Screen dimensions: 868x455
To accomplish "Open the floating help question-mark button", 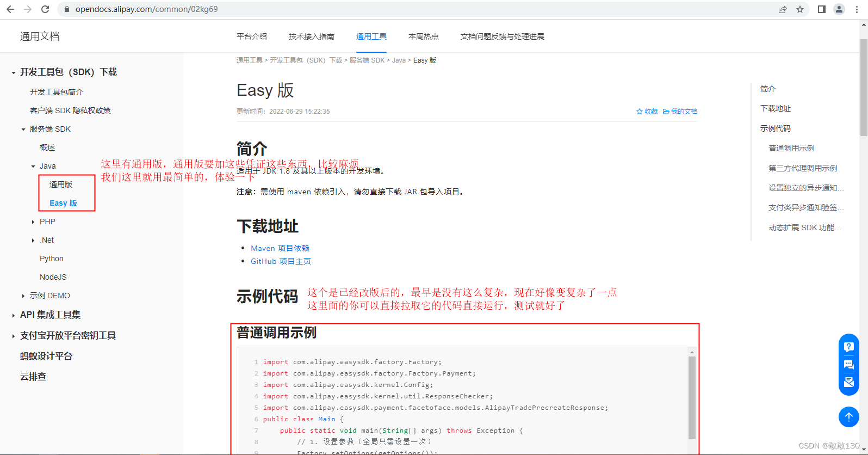I will [x=849, y=347].
